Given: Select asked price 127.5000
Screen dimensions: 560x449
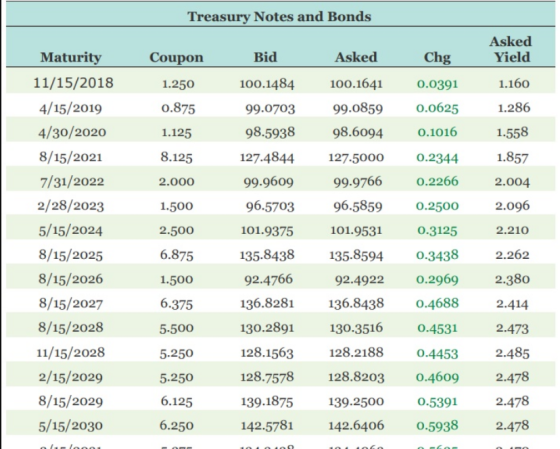Looking at the screenshot, I should (x=356, y=157).
